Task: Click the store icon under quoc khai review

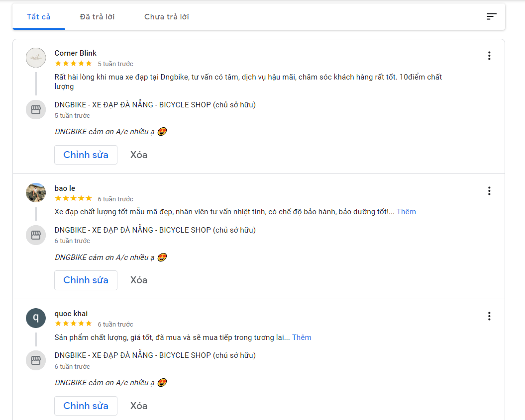Action: coord(36,360)
